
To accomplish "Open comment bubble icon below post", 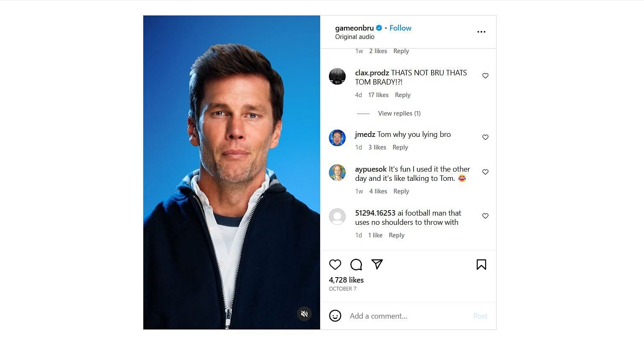I will click(x=356, y=265).
